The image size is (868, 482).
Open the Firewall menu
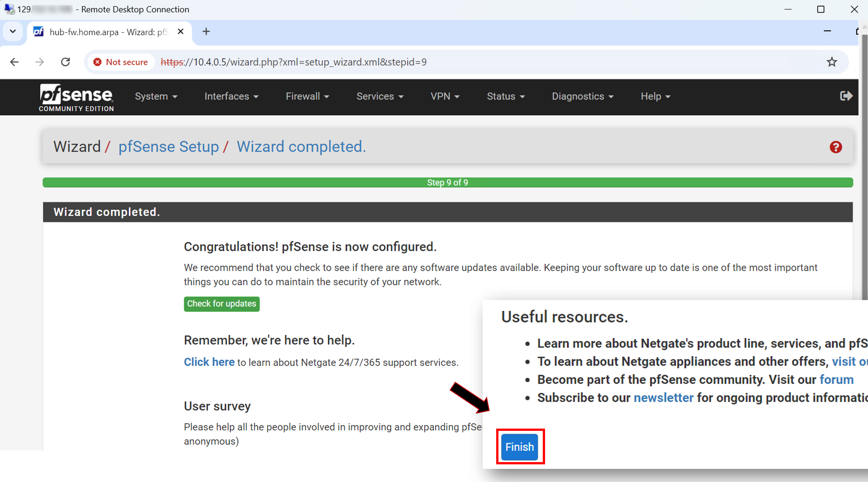click(307, 96)
